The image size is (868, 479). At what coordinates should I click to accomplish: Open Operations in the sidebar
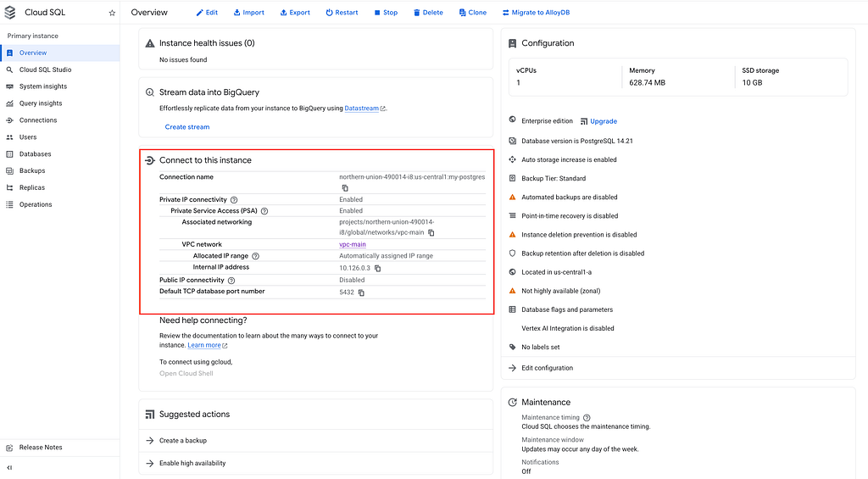click(x=60, y=204)
